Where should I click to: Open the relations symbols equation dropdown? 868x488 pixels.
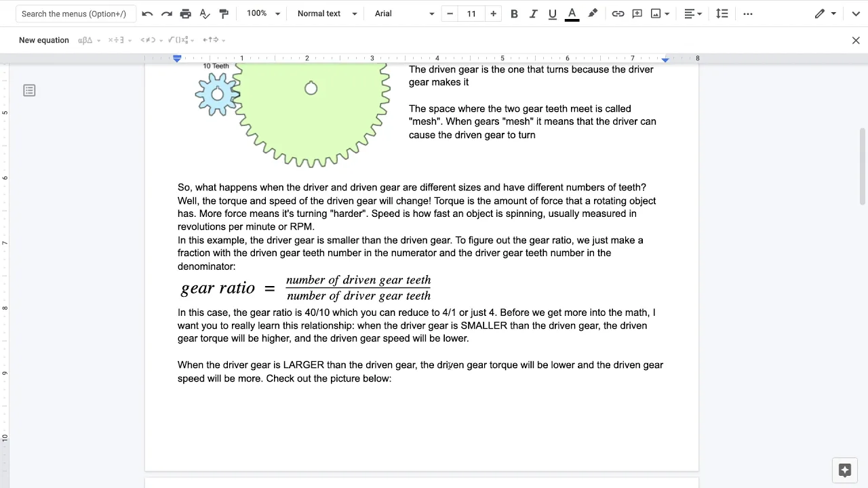coord(151,40)
